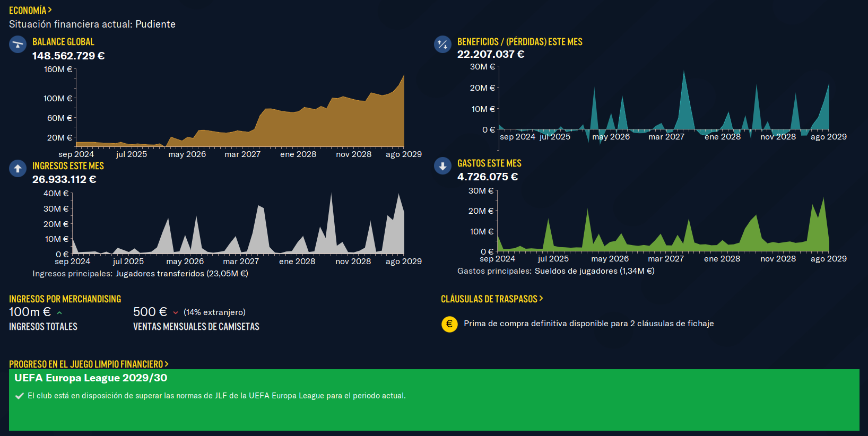This screenshot has width=868, height=436.
Task: Click the orange Balance Global area chart
Action: tap(240, 111)
